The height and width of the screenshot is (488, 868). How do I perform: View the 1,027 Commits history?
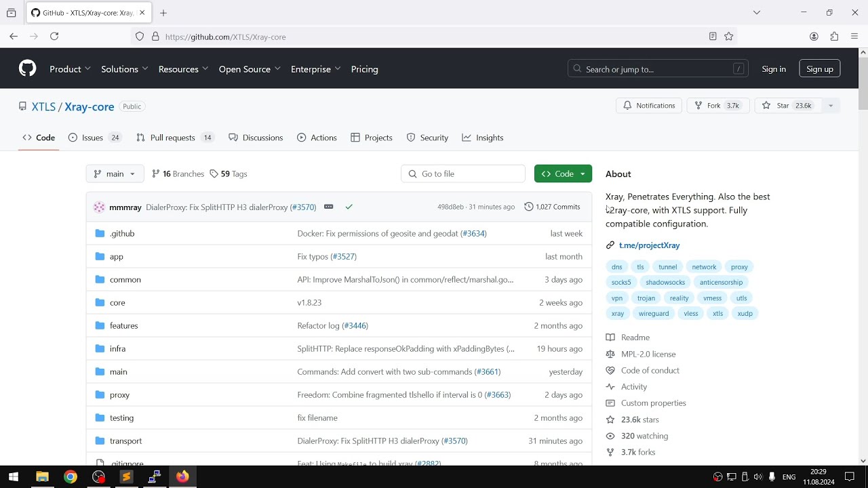click(552, 207)
